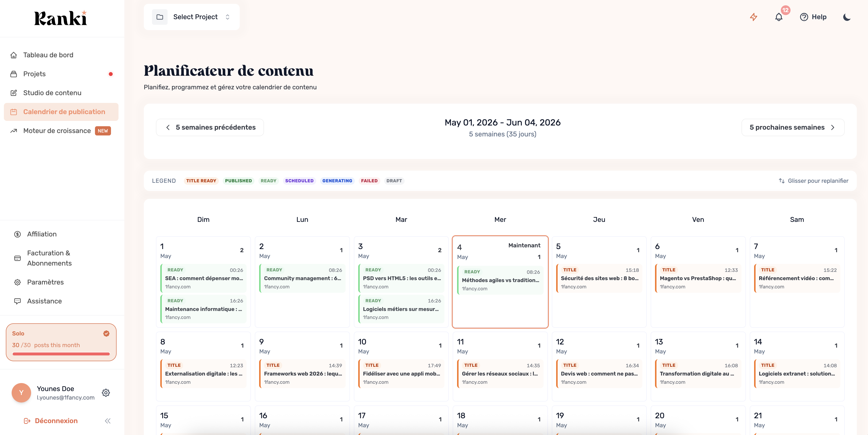This screenshot has height=435, width=868.
Task: Click the Y user avatar
Action: [x=21, y=393]
